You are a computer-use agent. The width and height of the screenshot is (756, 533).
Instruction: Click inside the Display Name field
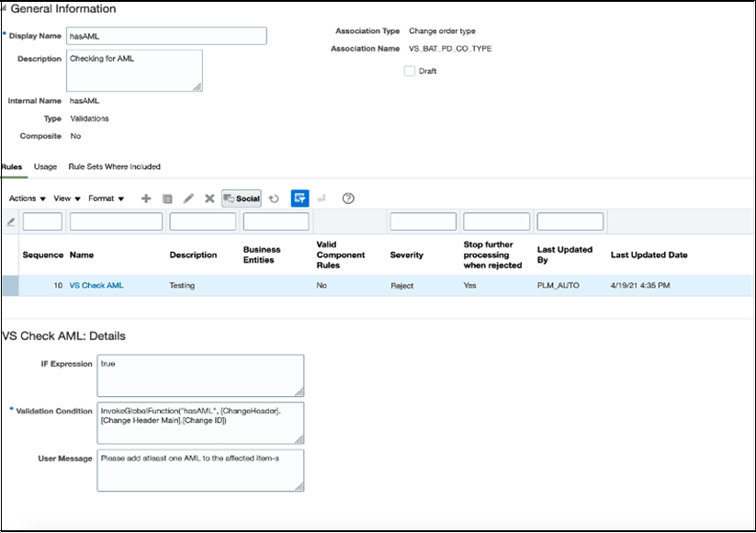pos(165,35)
